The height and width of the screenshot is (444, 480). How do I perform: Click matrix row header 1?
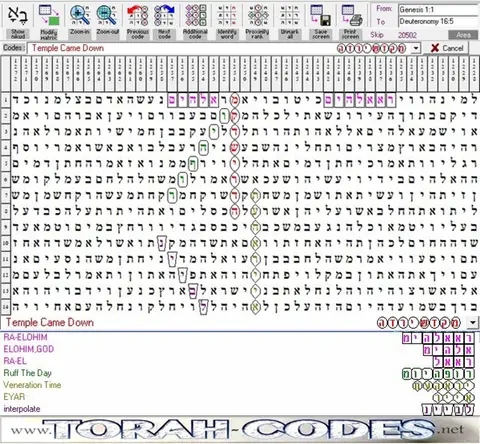point(5,100)
